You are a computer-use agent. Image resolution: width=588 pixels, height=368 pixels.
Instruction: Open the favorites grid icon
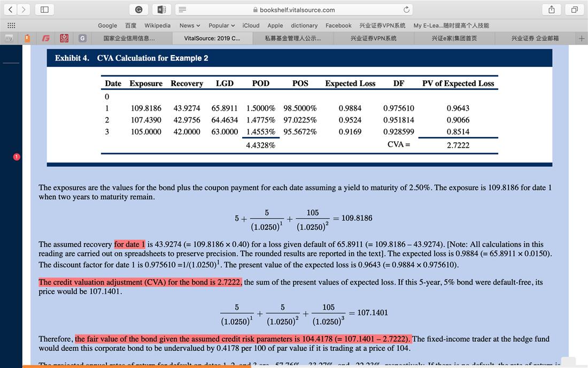coord(11,26)
